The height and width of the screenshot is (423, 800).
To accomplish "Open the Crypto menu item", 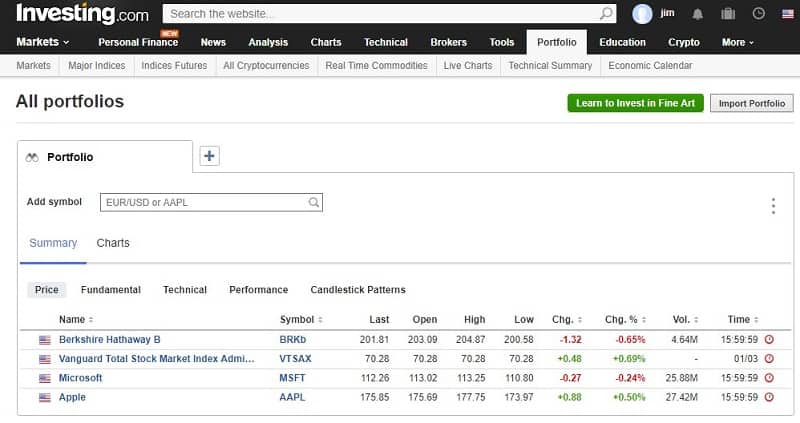I will click(683, 42).
